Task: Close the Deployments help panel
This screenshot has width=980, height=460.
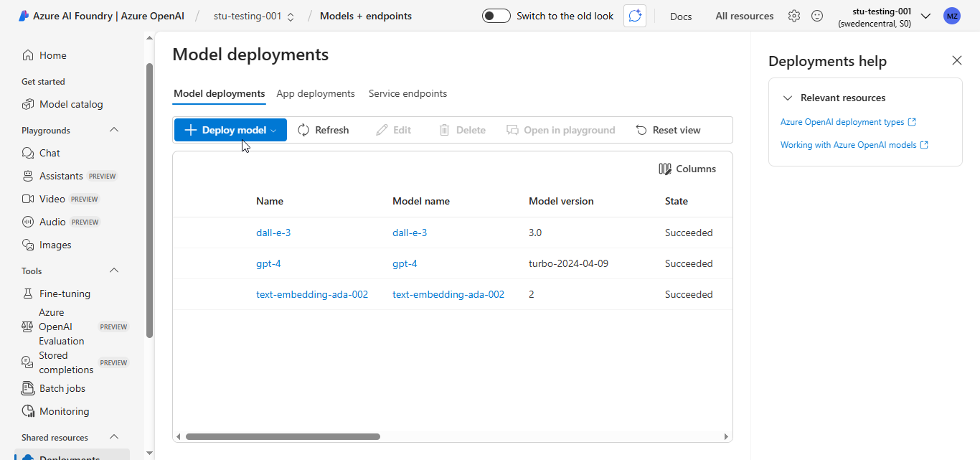Action: tap(957, 60)
